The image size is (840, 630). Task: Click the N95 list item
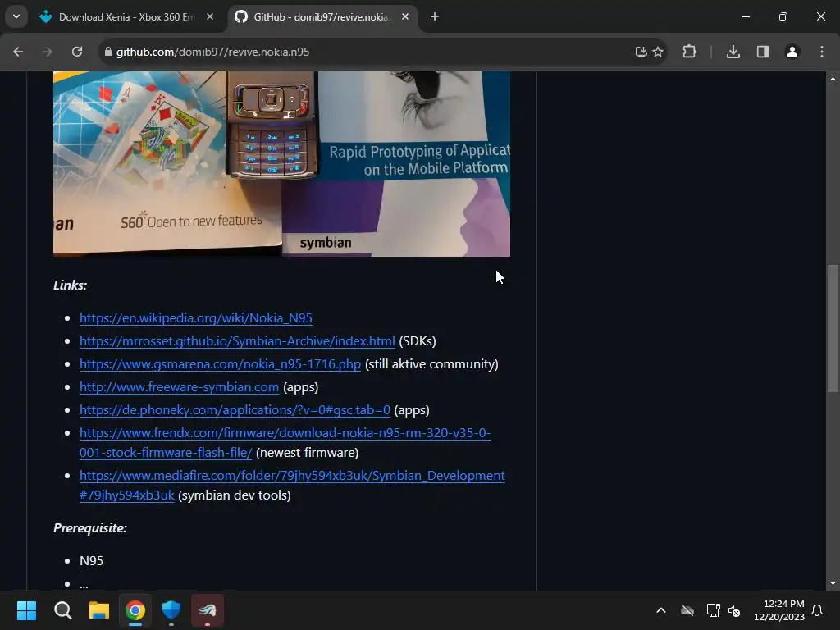point(91,561)
